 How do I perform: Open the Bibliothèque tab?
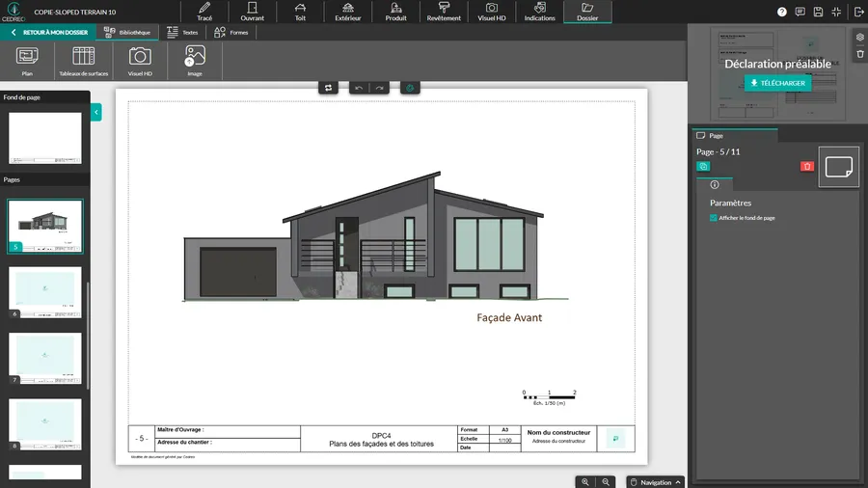127,32
